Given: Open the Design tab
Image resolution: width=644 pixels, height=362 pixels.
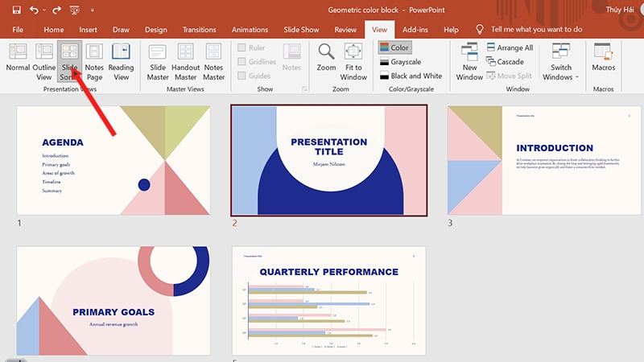Looking at the screenshot, I should tap(156, 30).
